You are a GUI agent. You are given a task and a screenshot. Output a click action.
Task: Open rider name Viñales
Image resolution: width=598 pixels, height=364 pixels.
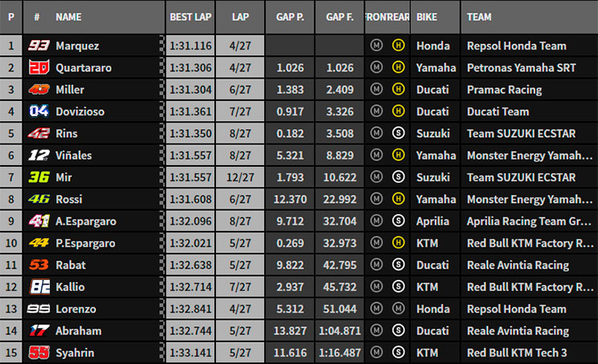(74, 156)
